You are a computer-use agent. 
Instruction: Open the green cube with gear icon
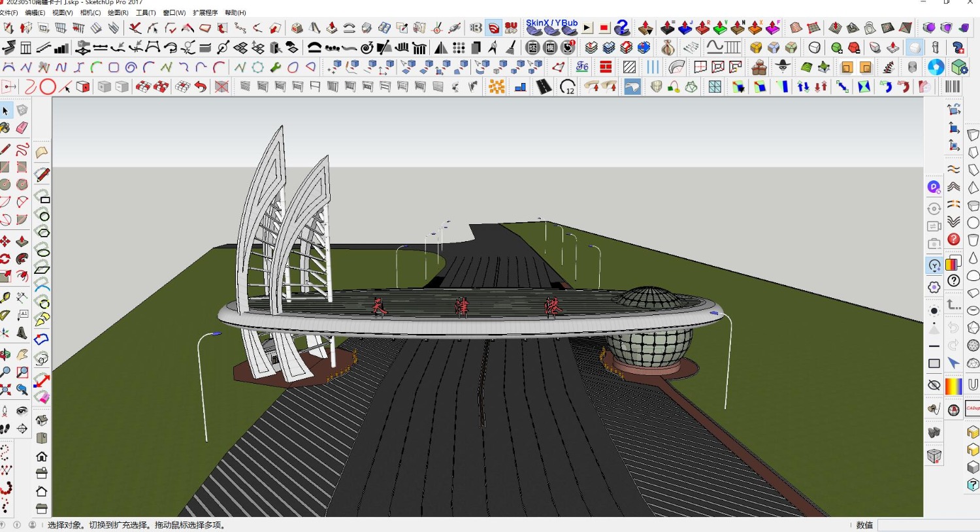point(959,67)
